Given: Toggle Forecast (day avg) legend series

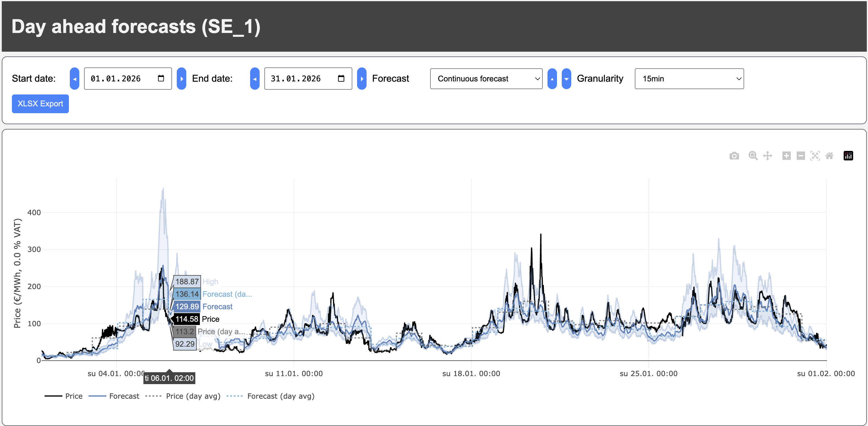Looking at the screenshot, I should point(280,396).
